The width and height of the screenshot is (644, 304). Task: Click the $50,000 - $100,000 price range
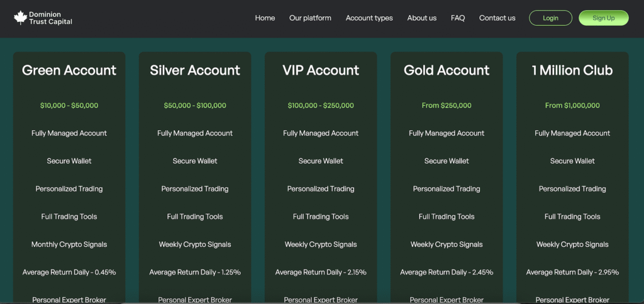[195, 106]
